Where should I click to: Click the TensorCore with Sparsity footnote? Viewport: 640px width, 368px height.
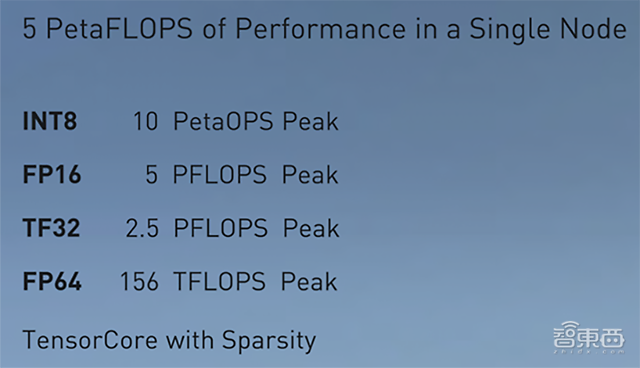tap(169, 341)
